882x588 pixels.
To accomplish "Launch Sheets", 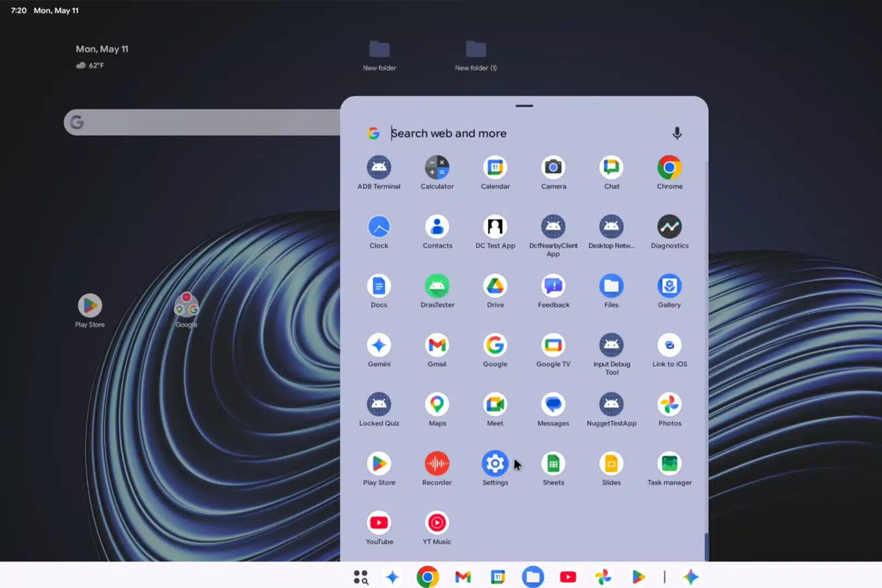I will (x=553, y=463).
